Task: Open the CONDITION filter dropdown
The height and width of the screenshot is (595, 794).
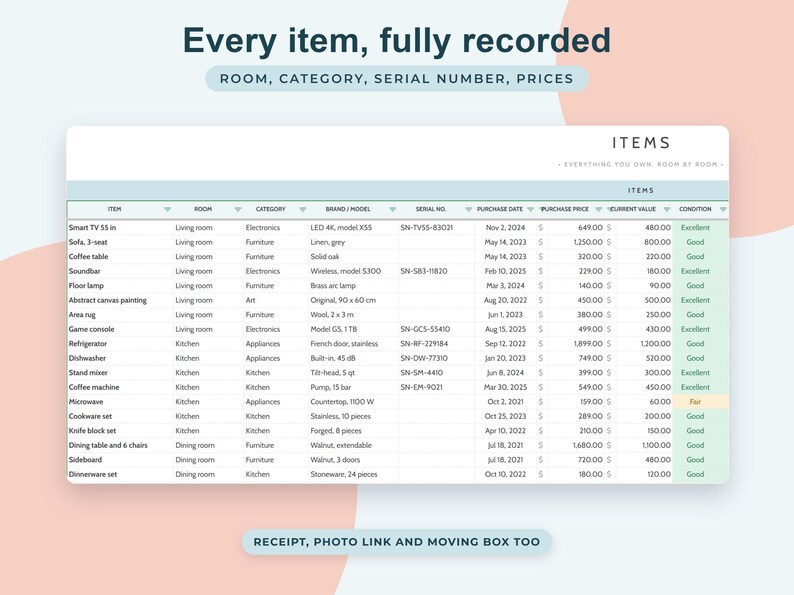Action: coord(723,210)
